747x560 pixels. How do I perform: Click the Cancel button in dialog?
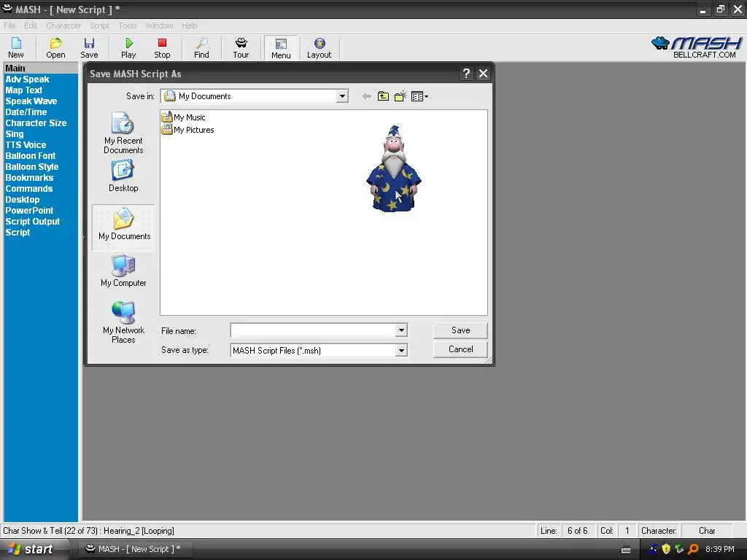(460, 349)
